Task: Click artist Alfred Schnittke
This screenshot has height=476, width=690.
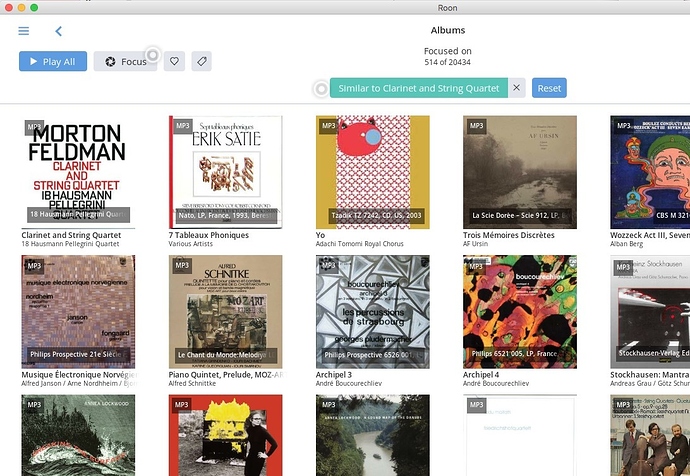Action: (x=192, y=383)
